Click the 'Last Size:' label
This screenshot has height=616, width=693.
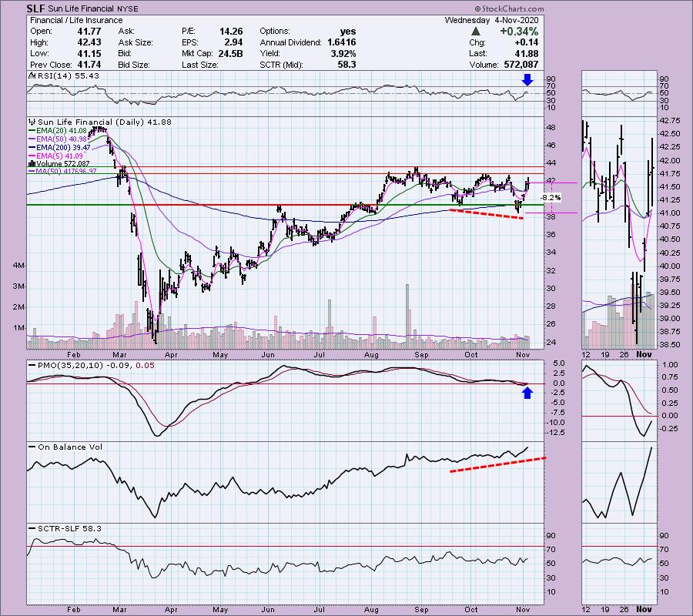[199, 65]
